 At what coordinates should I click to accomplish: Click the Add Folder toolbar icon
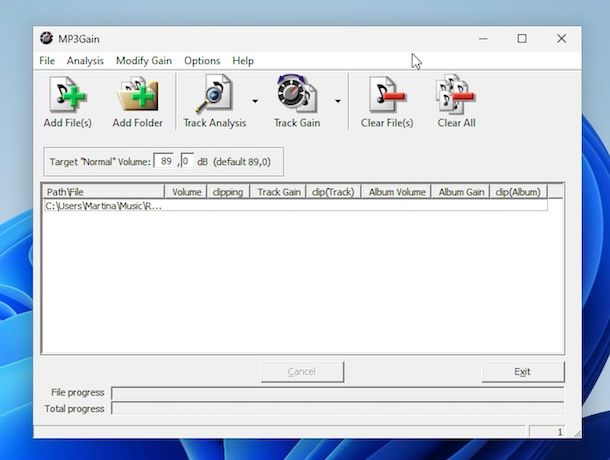[x=137, y=102]
